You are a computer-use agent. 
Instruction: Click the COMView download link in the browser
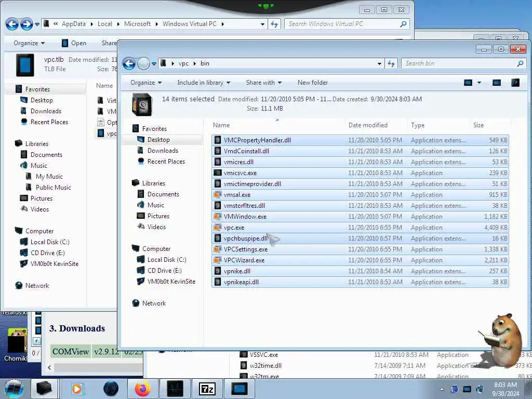pos(71,352)
